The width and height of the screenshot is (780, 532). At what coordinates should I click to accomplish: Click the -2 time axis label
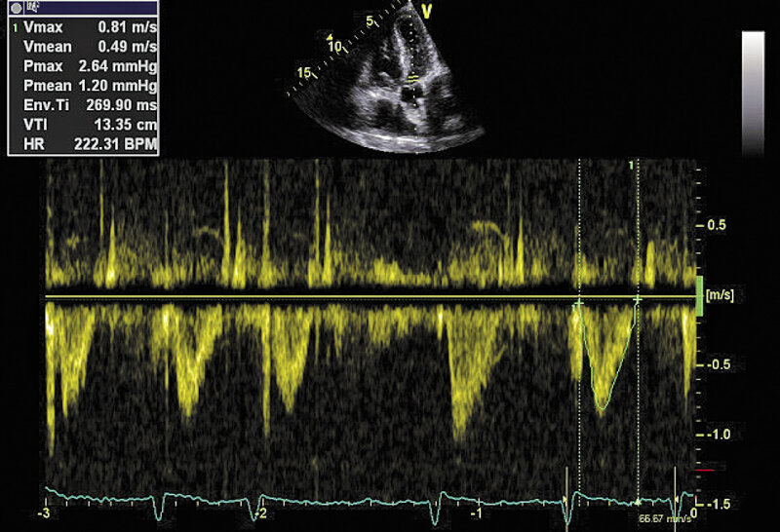[261, 513]
